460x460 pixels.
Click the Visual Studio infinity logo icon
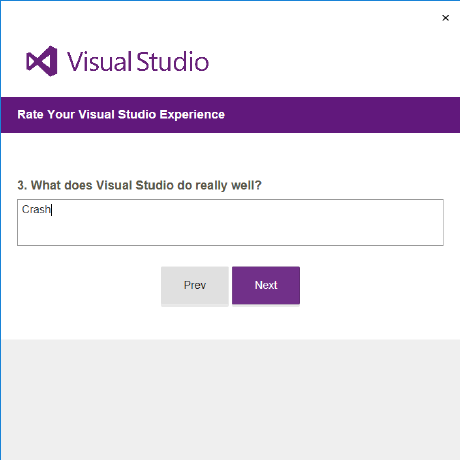pos(42,61)
